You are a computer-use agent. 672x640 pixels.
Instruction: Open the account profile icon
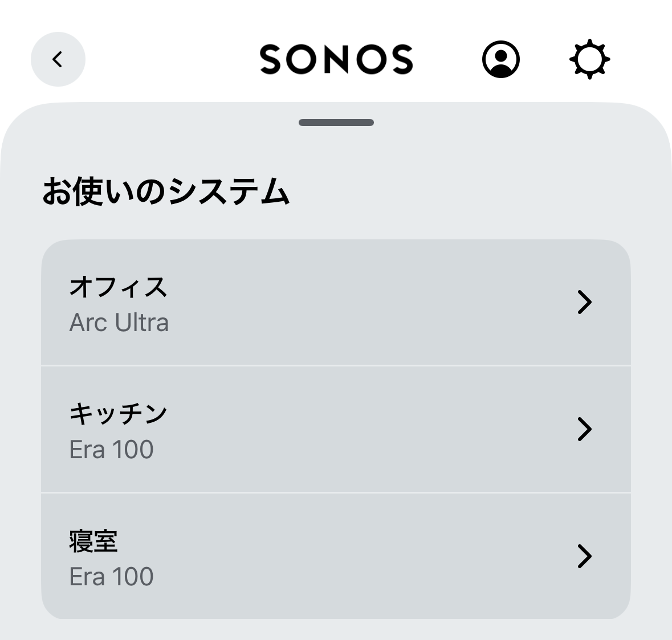tap(501, 59)
